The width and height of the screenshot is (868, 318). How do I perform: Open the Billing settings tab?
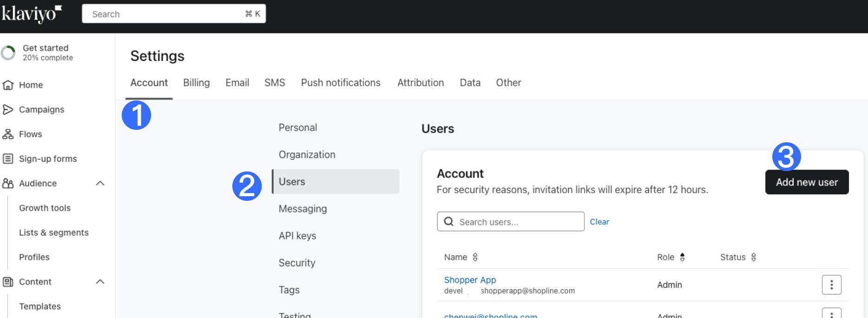tap(196, 83)
